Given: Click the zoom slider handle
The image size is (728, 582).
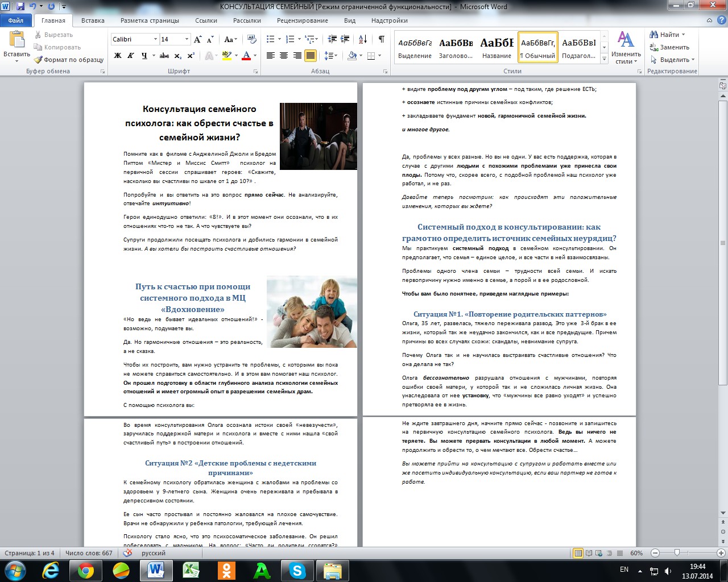Looking at the screenshot, I should [x=677, y=553].
